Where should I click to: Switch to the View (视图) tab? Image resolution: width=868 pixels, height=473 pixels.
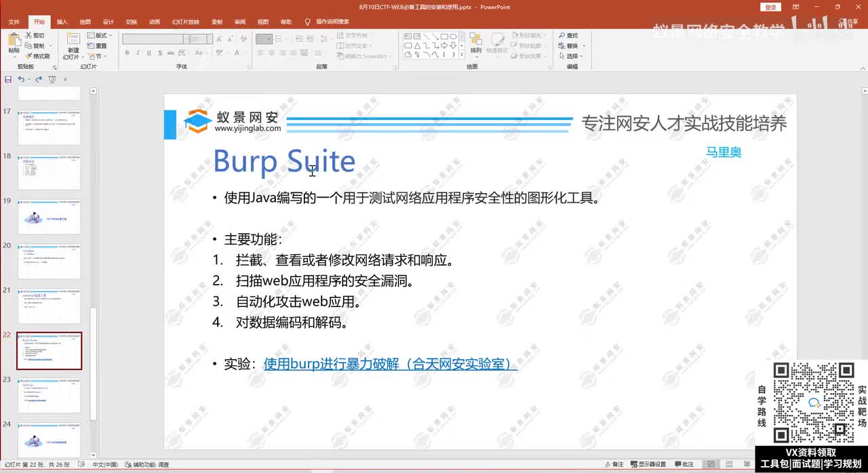262,22
